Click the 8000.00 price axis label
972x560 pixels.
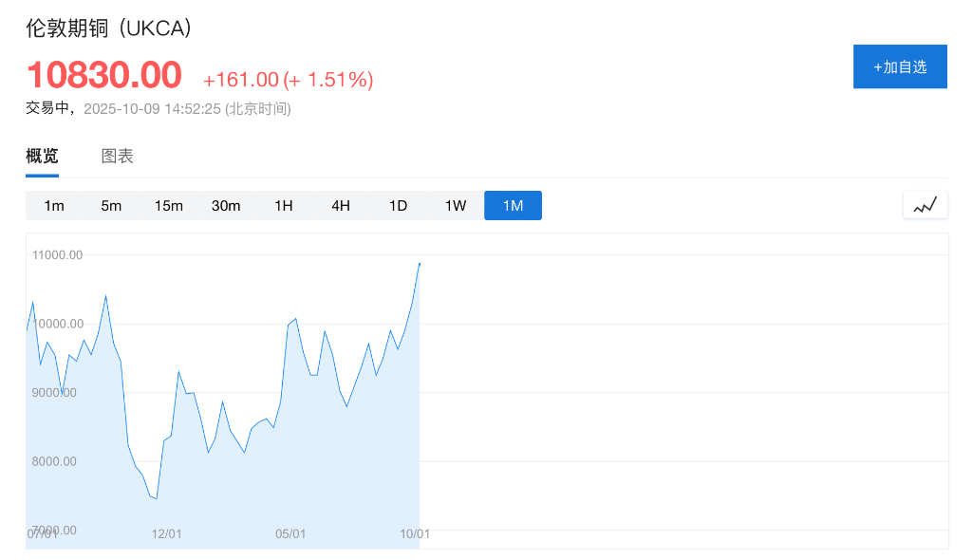54,462
